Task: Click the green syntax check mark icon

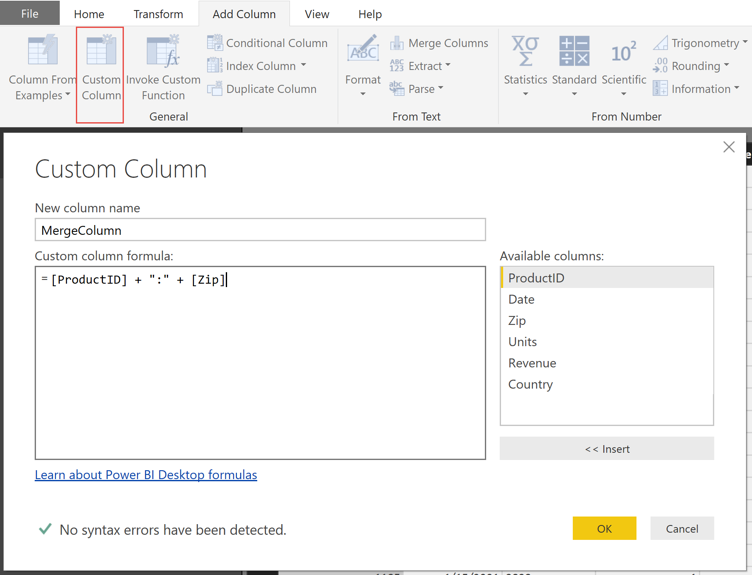Action: click(x=45, y=529)
